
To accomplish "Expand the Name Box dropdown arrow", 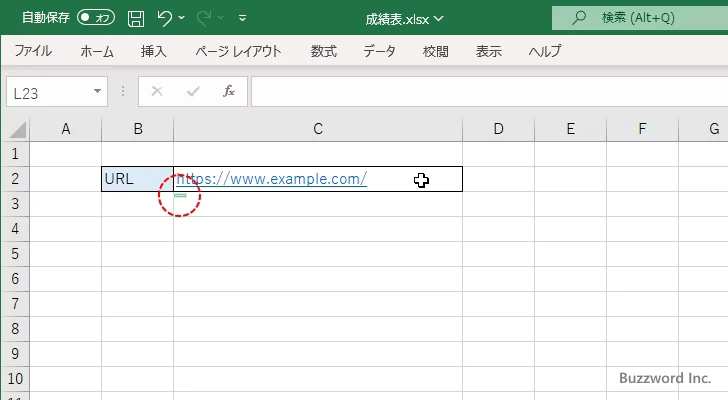I will point(98,91).
